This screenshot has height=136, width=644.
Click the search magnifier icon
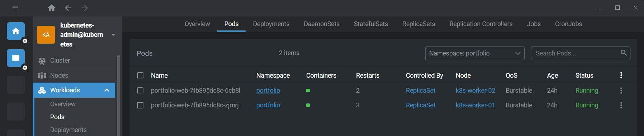[624, 53]
